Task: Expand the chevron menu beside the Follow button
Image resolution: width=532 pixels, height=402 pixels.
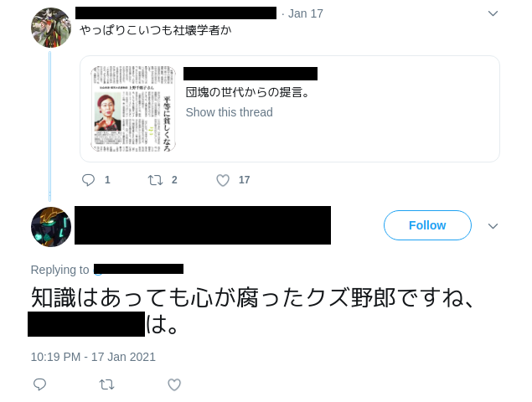Action: [x=493, y=226]
